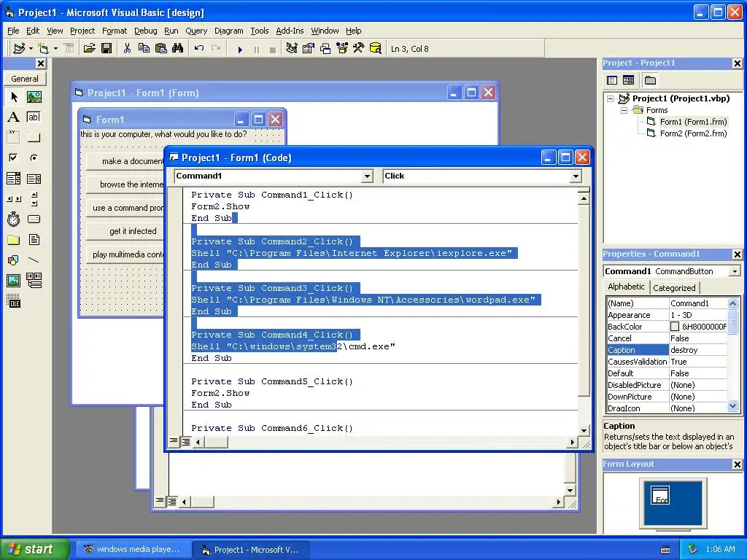
Task: Select the Label control tool
Action: click(x=14, y=117)
